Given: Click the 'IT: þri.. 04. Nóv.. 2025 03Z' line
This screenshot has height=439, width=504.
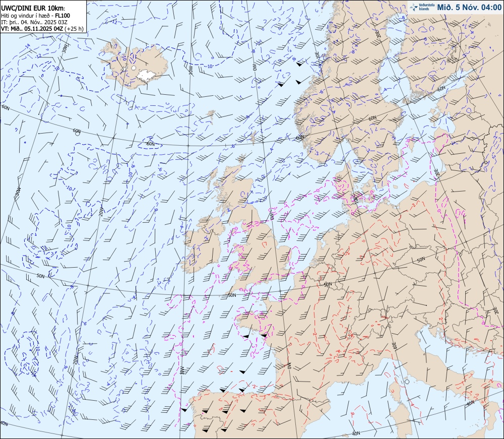Looking at the screenshot, I should (34, 22).
